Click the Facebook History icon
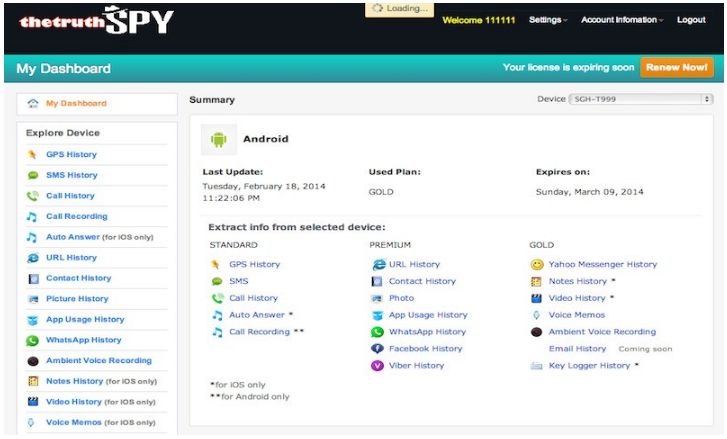The image size is (727, 439). (377, 349)
